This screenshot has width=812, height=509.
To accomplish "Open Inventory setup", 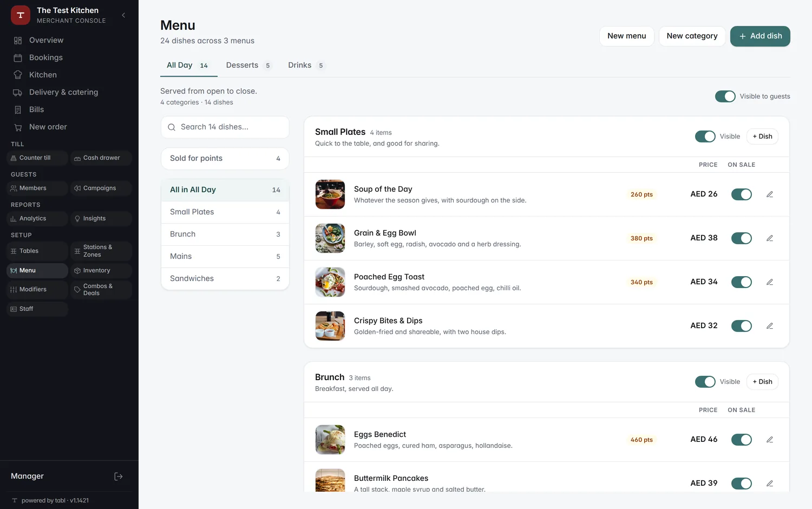I will (x=101, y=271).
